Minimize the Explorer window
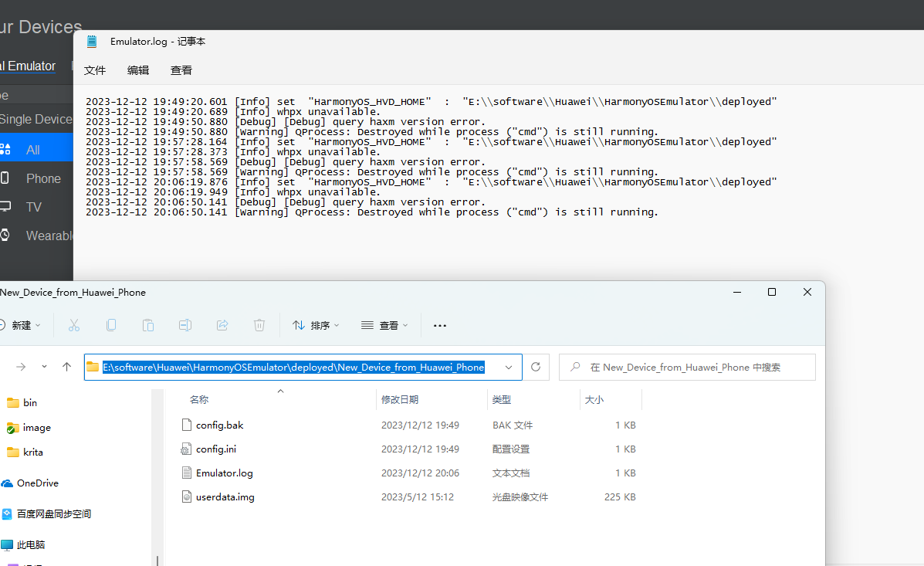The width and height of the screenshot is (924, 566). 737,293
